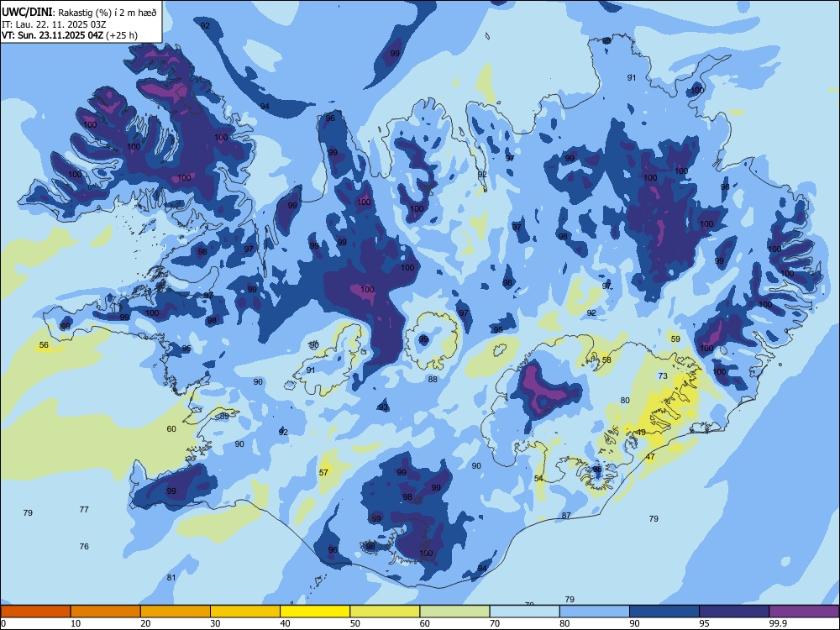Click the bright yellow 40–50 legend swatch

coord(315,612)
